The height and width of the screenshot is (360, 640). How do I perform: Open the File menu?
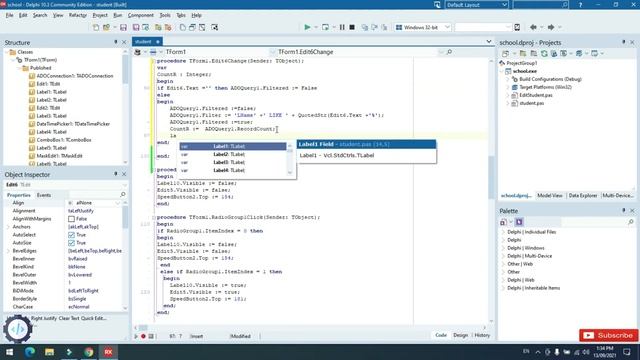9,15
